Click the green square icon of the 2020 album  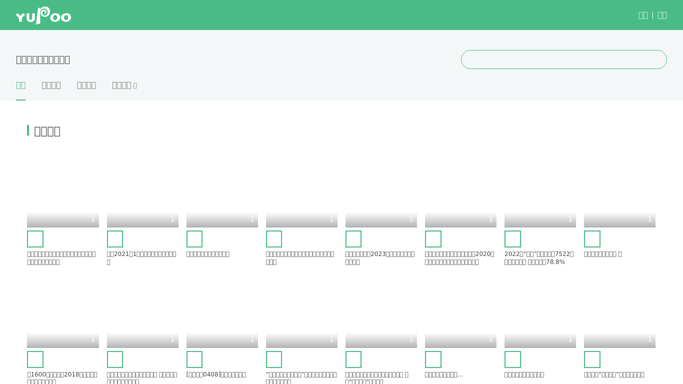(x=433, y=239)
